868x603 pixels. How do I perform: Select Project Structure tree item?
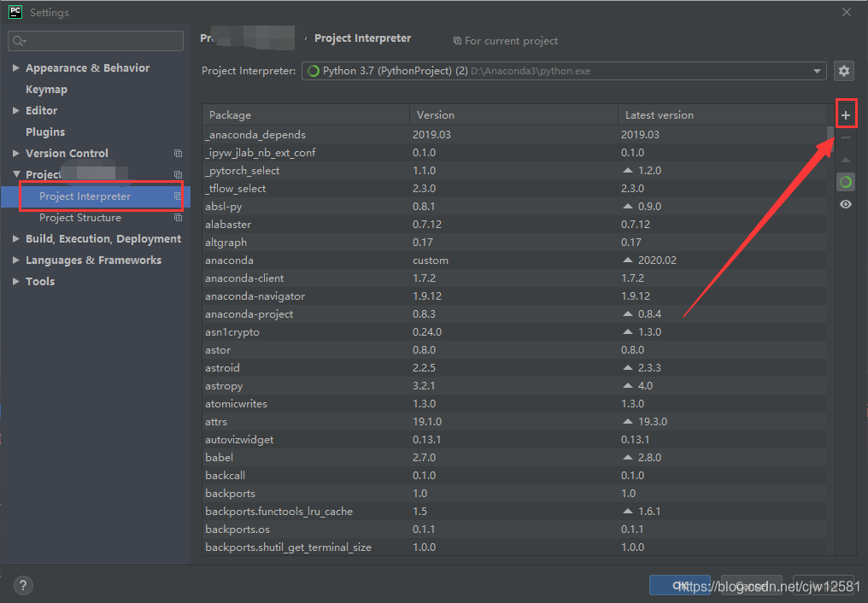(x=80, y=218)
